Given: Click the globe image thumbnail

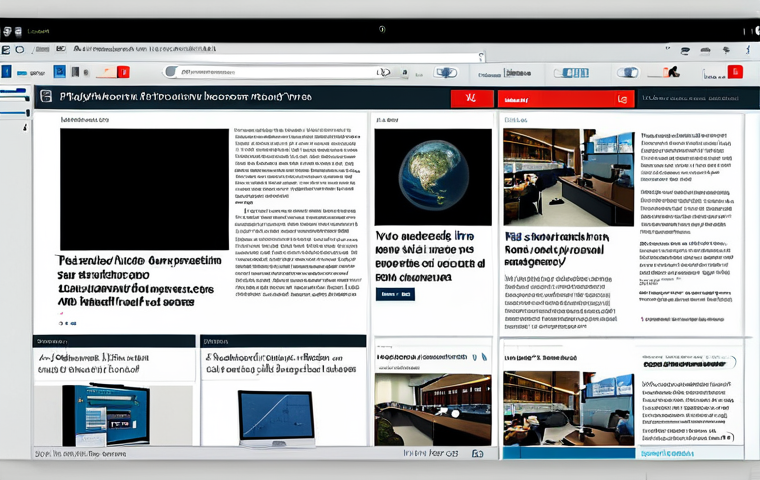Looking at the screenshot, I should [433, 177].
